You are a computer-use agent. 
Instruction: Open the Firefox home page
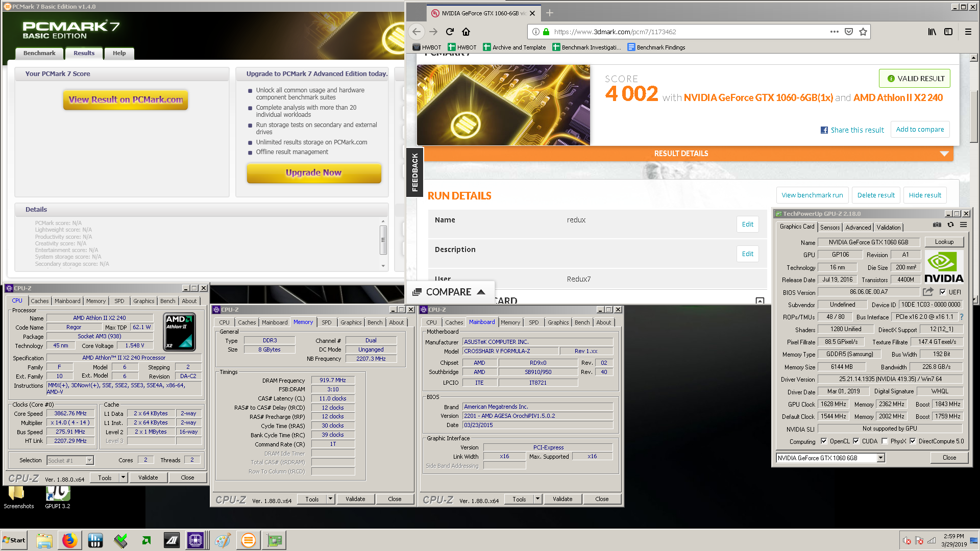[x=466, y=32]
